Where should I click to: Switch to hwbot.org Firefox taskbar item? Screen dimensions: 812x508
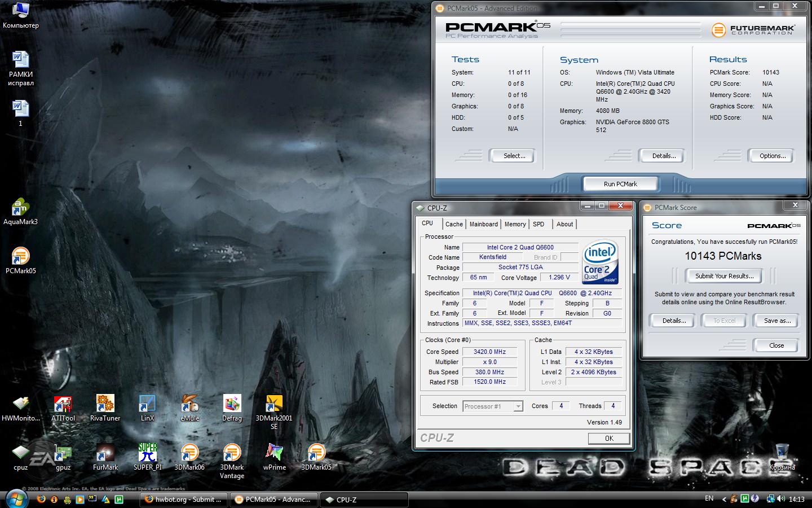coord(183,500)
